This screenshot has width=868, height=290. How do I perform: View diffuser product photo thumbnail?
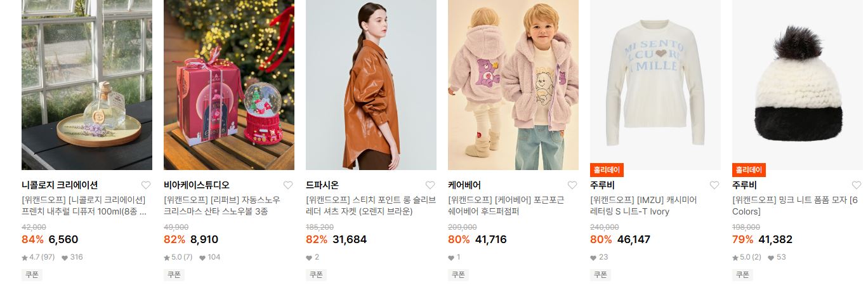point(87,85)
